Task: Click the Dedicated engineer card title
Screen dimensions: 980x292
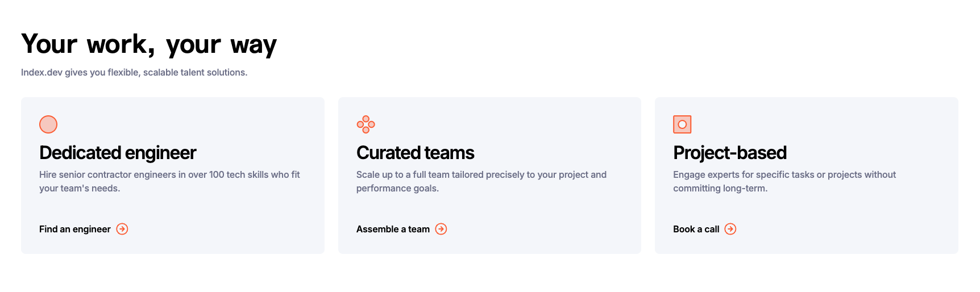Action: point(118,153)
